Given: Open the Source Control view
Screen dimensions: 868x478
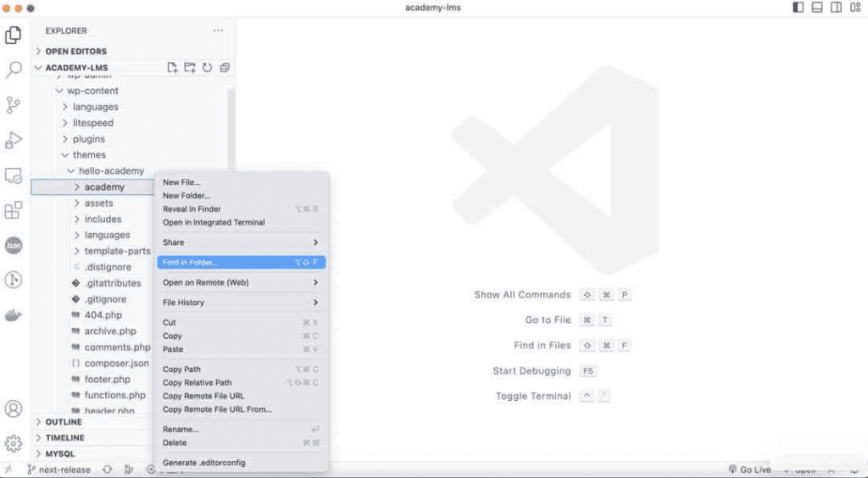Looking at the screenshot, I should 14,105.
